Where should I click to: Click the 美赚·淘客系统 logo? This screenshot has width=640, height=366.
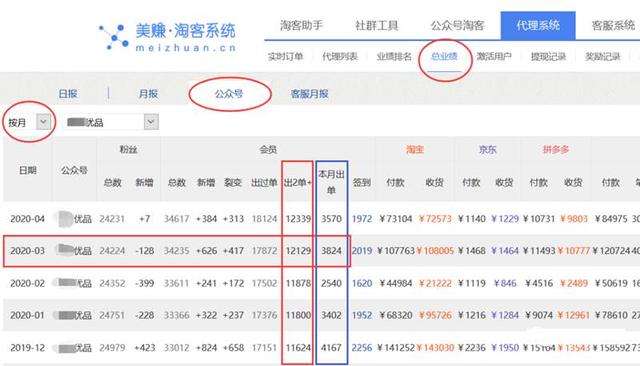[x=168, y=37]
